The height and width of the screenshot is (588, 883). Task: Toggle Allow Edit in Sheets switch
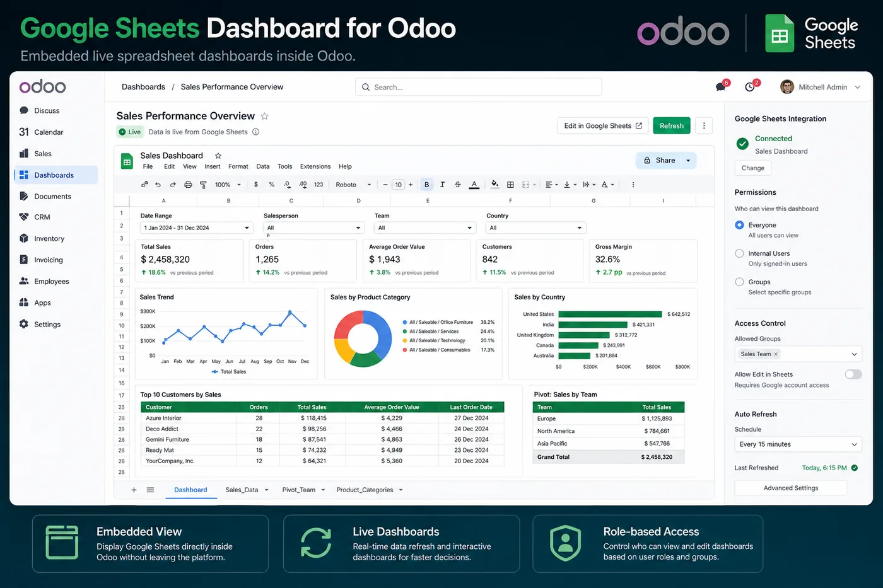coord(853,374)
